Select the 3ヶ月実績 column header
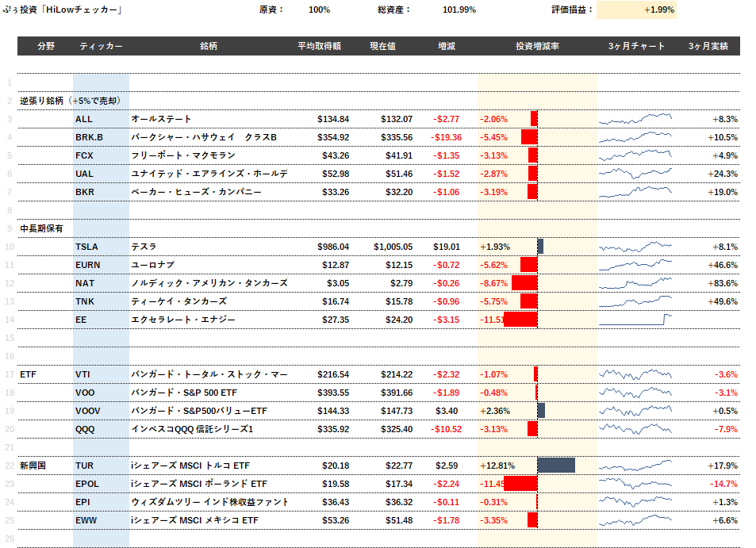This screenshot has height=548, width=756. pyautogui.click(x=708, y=46)
